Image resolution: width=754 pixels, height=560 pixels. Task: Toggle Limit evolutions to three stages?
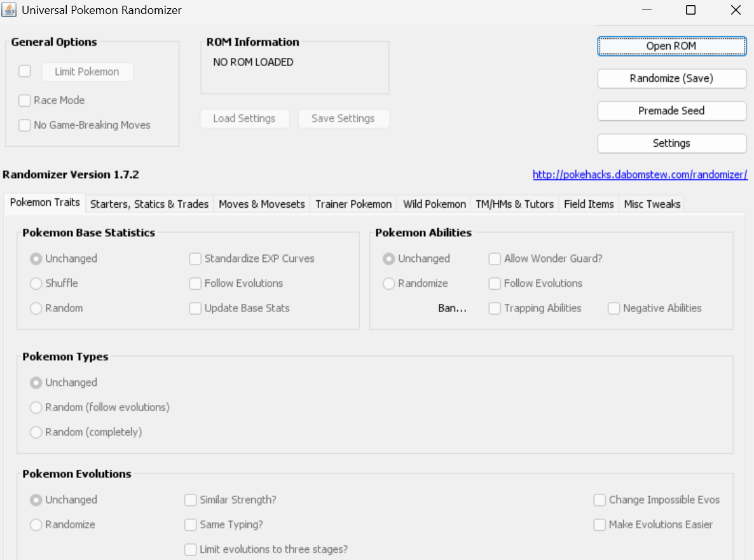point(191,550)
